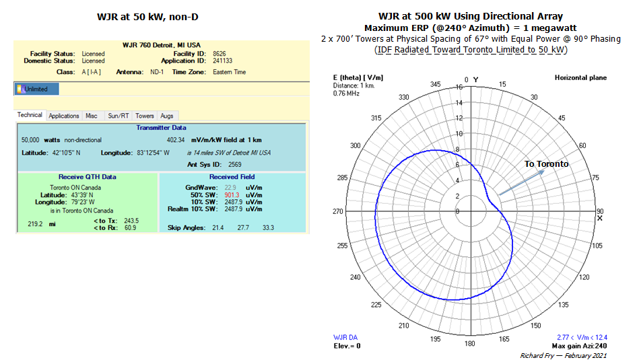Click the 60 degree azimuth label
This screenshot has height=364, width=639.
(582, 146)
